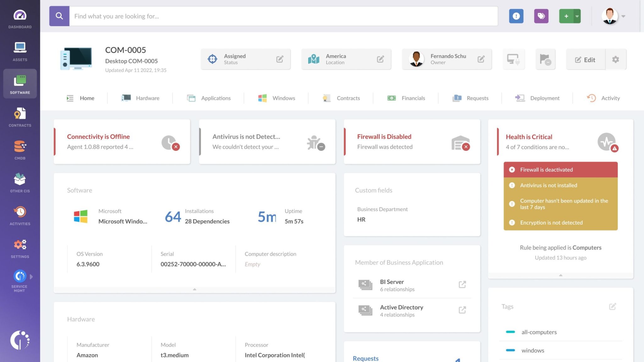The width and height of the screenshot is (644, 362).
Task: Click the remote desktop plug icon
Action: (x=513, y=59)
